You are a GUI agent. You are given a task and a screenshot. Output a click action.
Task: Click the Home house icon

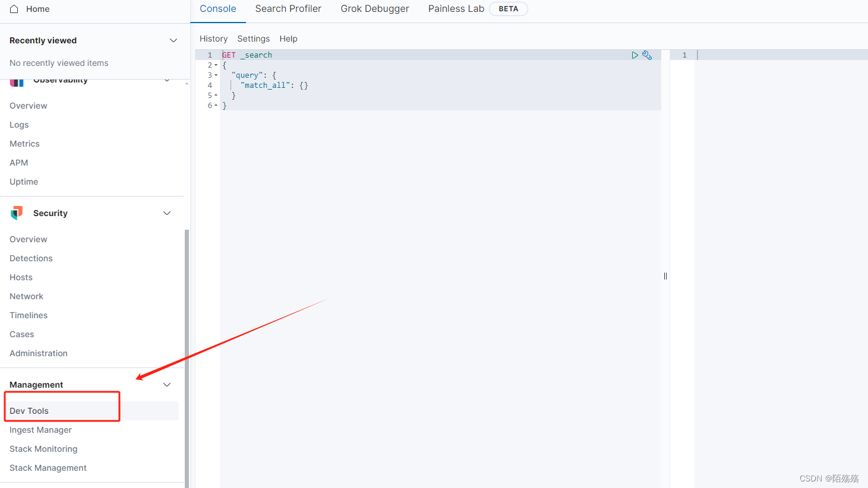click(x=14, y=9)
